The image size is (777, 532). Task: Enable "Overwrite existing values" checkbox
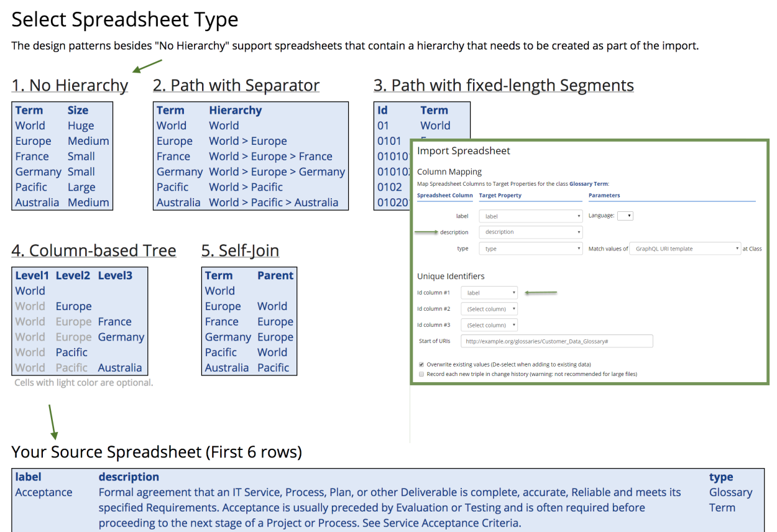pos(421,364)
